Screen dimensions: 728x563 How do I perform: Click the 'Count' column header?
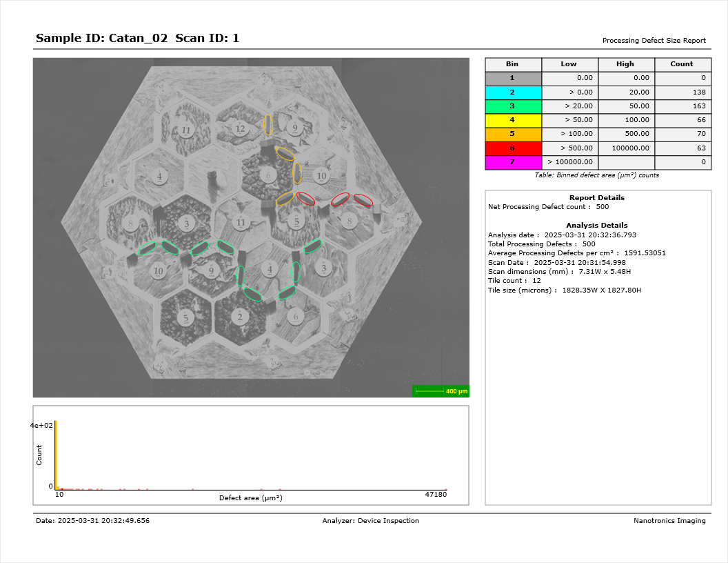click(682, 64)
